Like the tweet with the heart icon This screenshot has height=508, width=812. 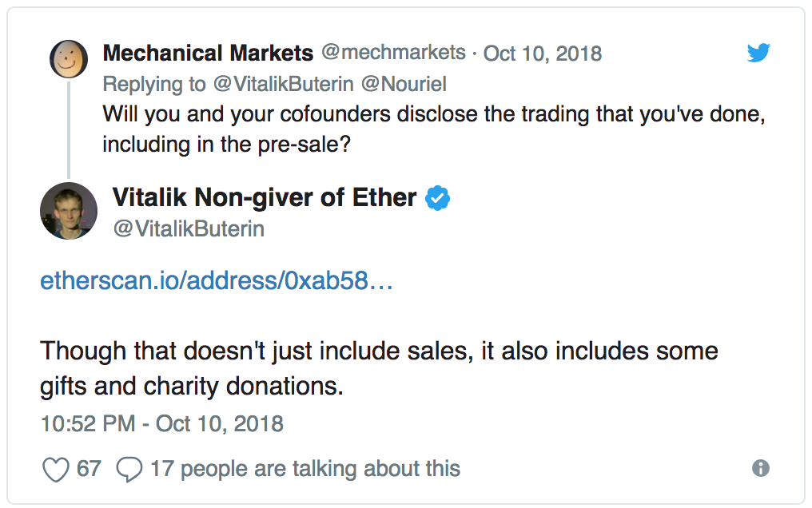click(x=55, y=469)
